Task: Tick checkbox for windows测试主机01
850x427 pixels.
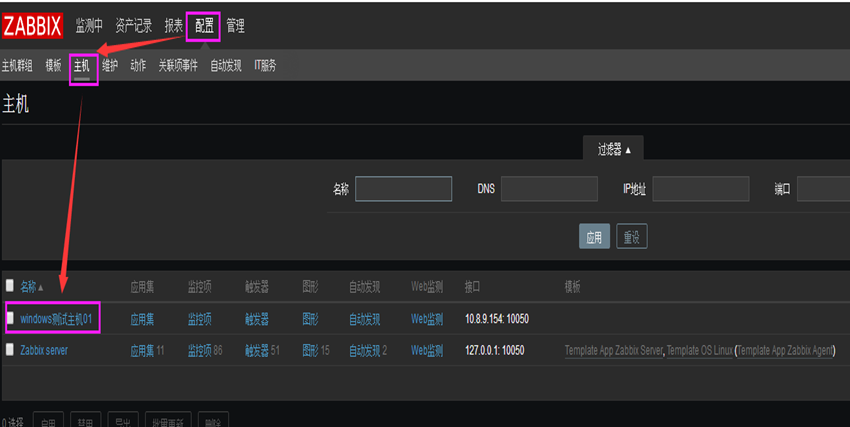Action: (x=10, y=318)
